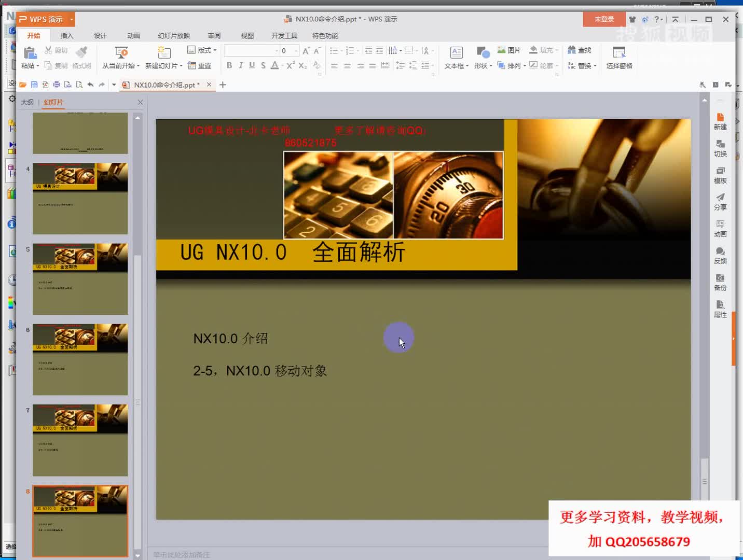Toggle italic formatting

tap(240, 65)
